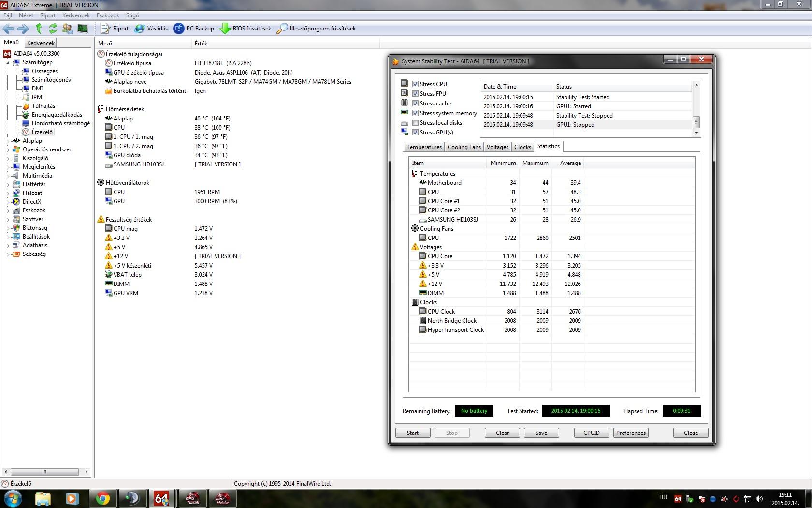Viewport: 812px width, 508px height.
Task: Toggle the Stress cache checkbox
Action: pos(415,104)
